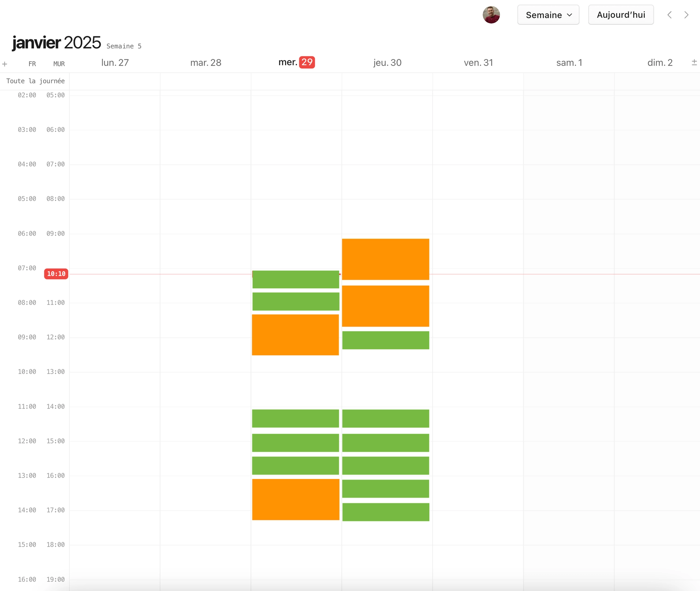This screenshot has height=591, width=700.
Task: Click Tuesday's all-day row cell
Action: [205, 81]
